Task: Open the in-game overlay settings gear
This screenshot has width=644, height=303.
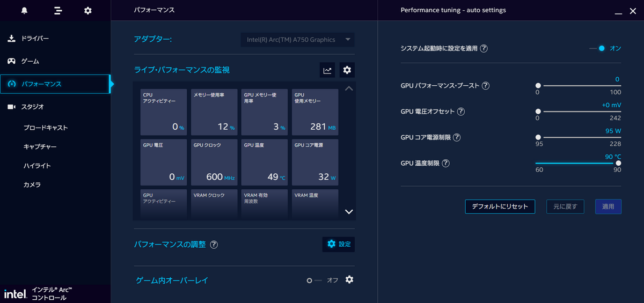Action: coord(349,279)
